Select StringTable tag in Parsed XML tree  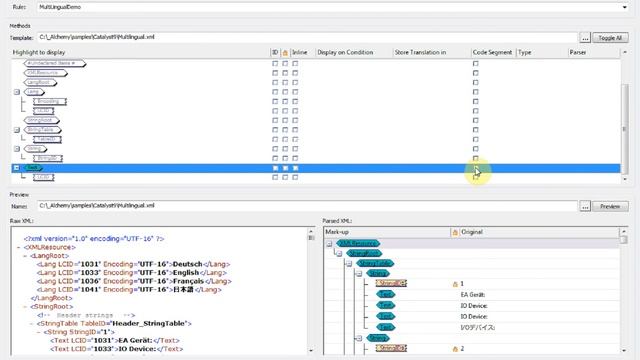tap(375, 263)
